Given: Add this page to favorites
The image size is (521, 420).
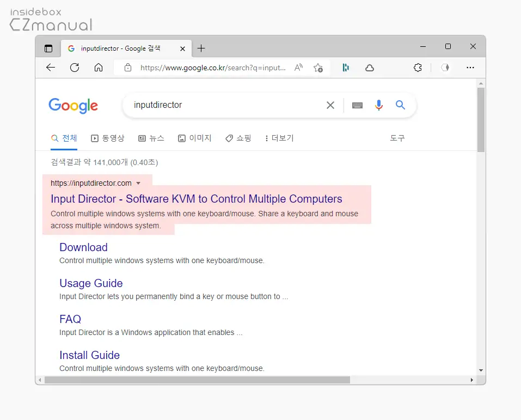Looking at the screenshot, I should 318,68.
